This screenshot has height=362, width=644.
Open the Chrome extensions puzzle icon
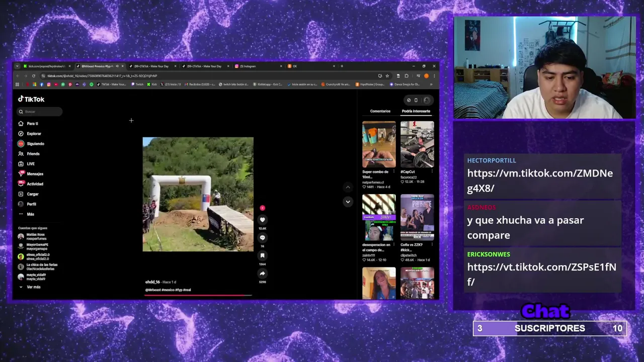pyautogui.click(x=407, y=76)
